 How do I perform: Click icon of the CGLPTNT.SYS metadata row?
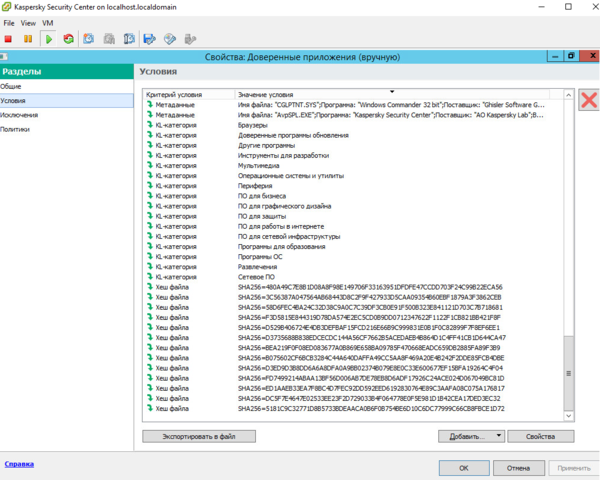(x=150, y=104)
